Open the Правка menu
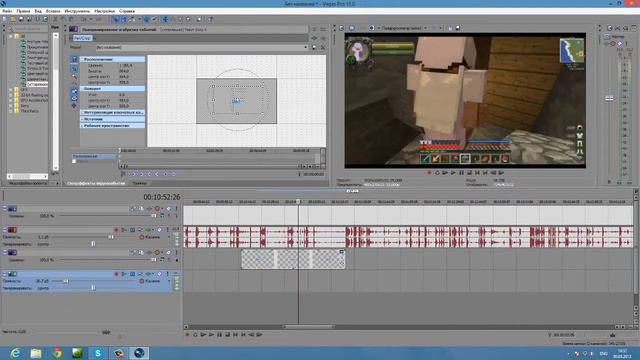The image size is (640, 360). click(23, 11)
